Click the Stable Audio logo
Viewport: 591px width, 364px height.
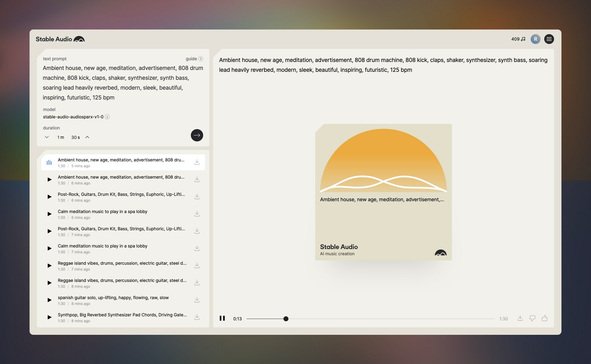[60, 39]
